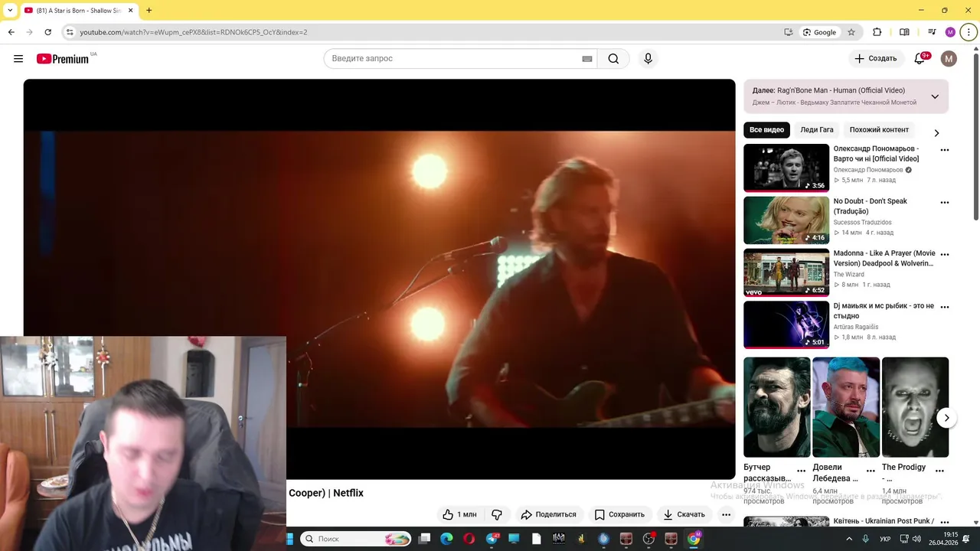Image resolution: width=980 pixels, height=551 pixels.
Task: Click Сохранить button
Action: [619, 514]
